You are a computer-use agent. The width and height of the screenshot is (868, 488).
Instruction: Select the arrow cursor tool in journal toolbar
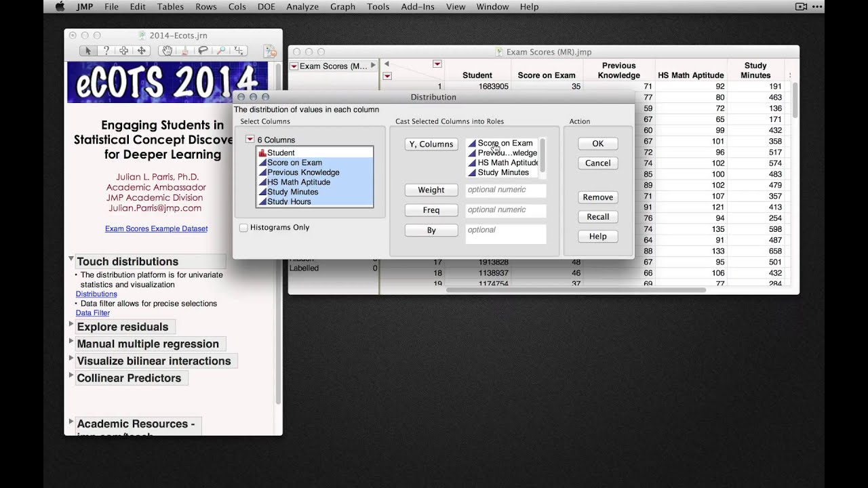pos(87,51)
